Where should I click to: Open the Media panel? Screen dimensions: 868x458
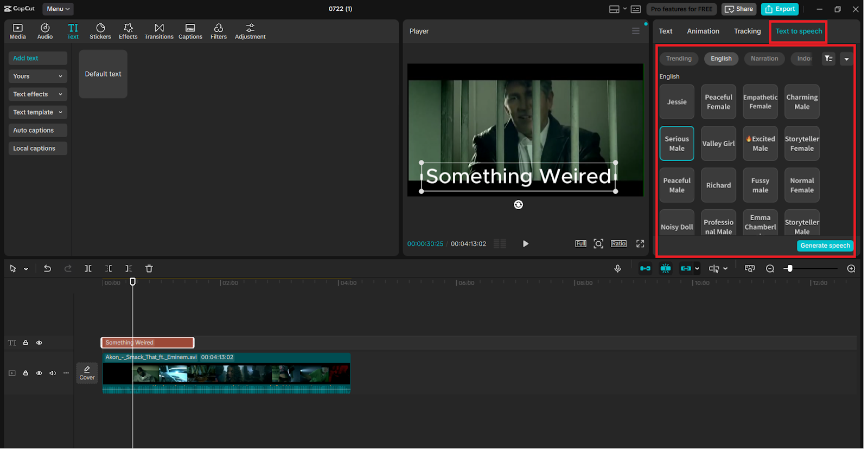(x=17, y=31)
